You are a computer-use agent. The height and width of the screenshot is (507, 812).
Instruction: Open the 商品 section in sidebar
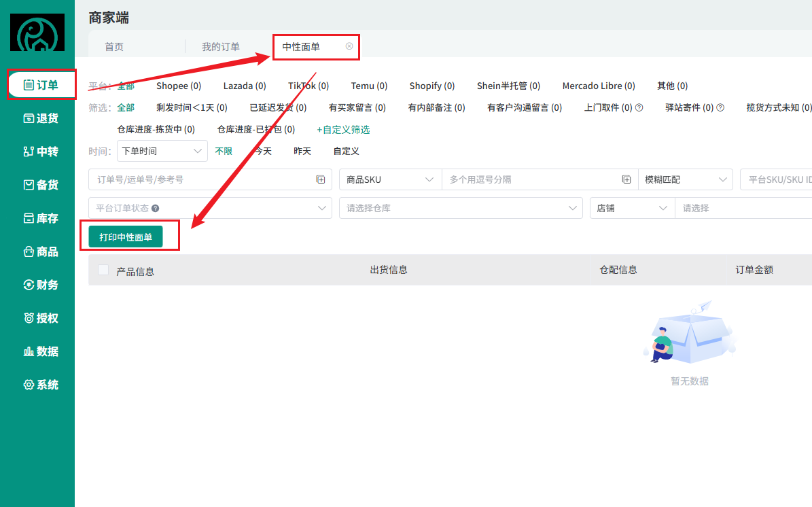tap(41, 251)
